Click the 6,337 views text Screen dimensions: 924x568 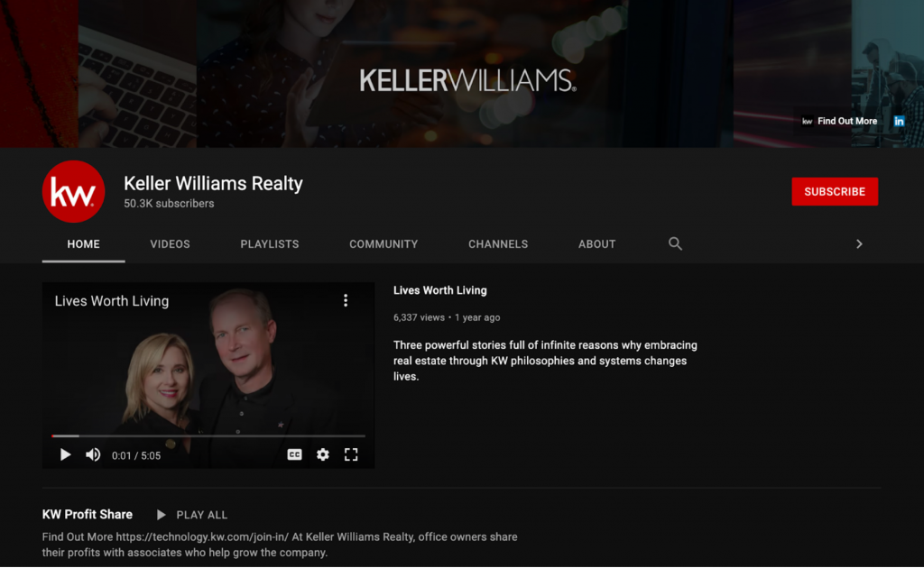point(419,317)
